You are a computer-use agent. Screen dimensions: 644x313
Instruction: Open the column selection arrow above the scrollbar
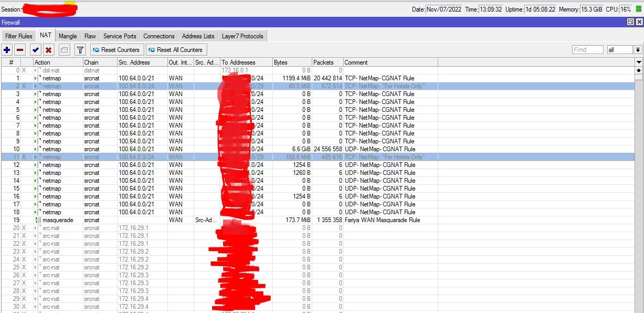coord(639,62)
